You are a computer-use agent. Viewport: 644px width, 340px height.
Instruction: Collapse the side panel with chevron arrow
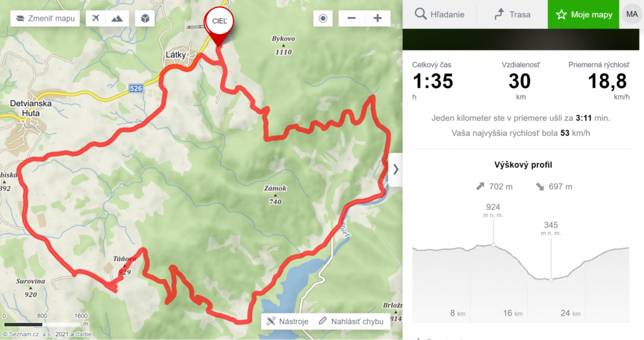click(x=396, y=170)
